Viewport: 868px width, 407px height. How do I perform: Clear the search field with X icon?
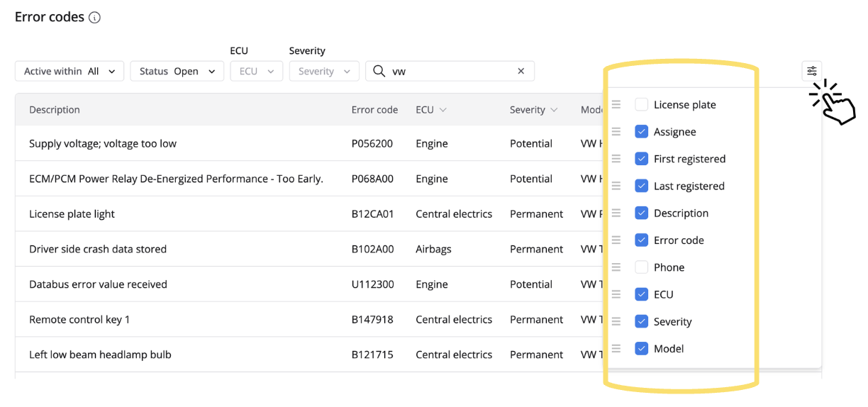(521, 71)
